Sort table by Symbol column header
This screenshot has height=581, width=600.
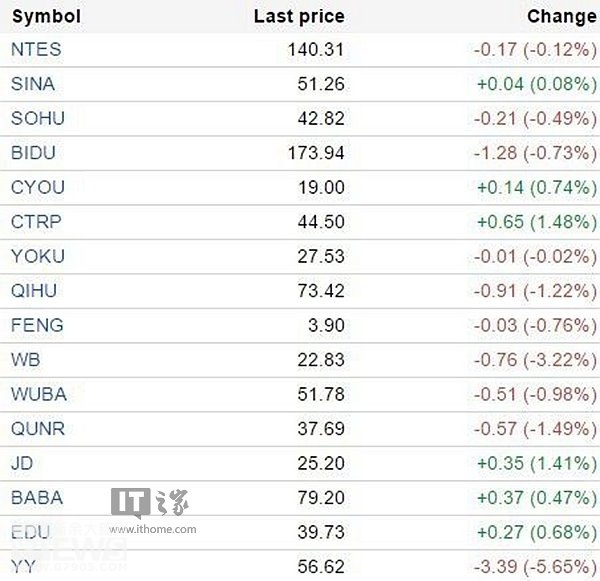coord(46,16)
